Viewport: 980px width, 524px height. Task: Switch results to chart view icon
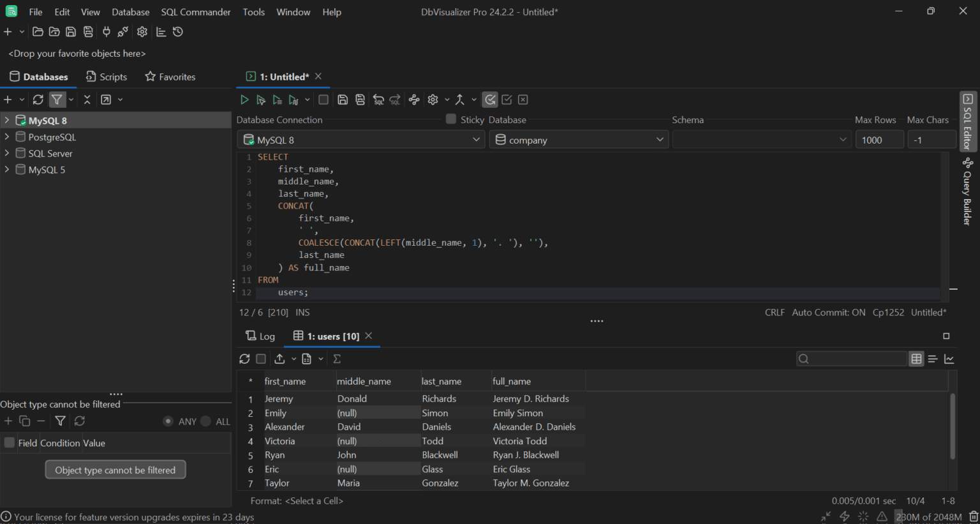949,359
